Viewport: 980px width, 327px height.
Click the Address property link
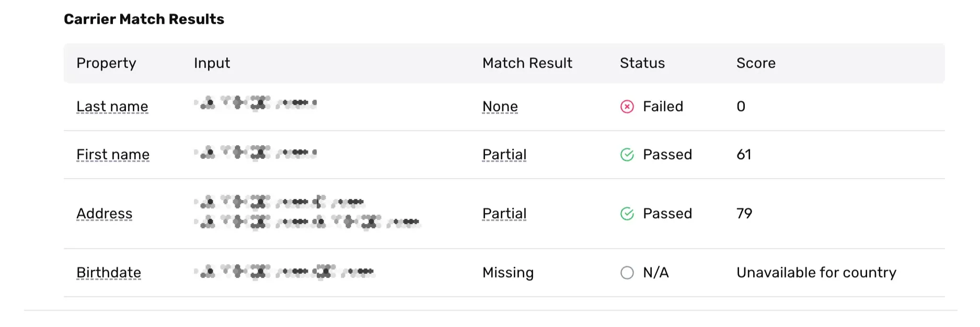tap(104, 214)
